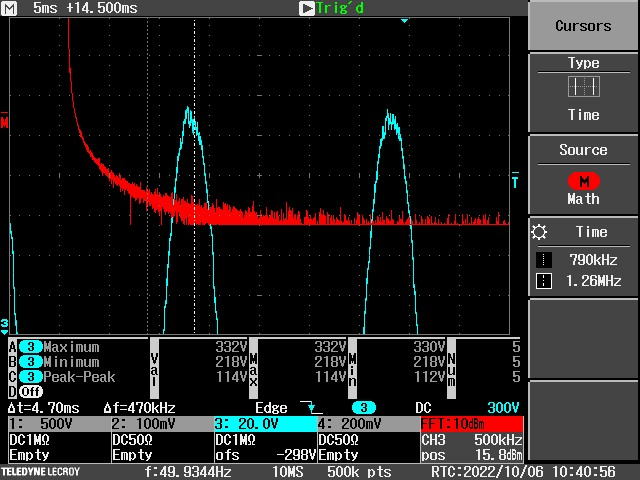Click the Maximum measurement row A
640x480 pixels.
click(70, 347)
